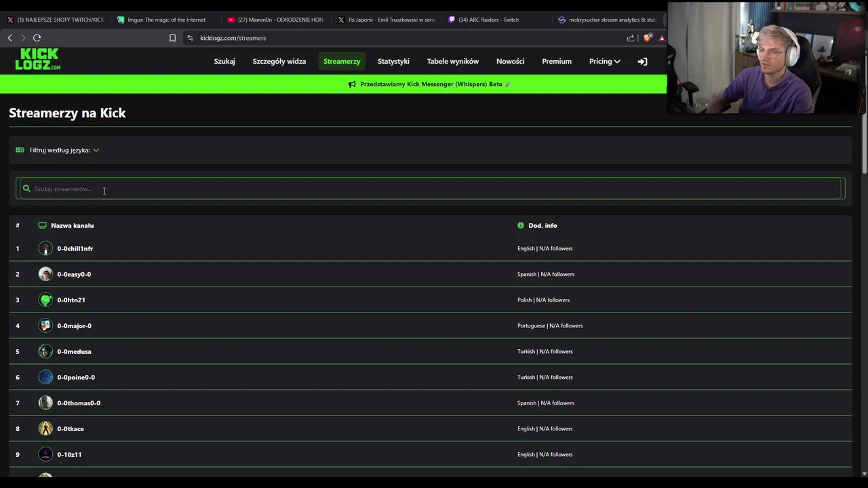The height and width of the screenshot is (488, 868).
Task: Click the magnifier icon in search box
Action: 26,188
